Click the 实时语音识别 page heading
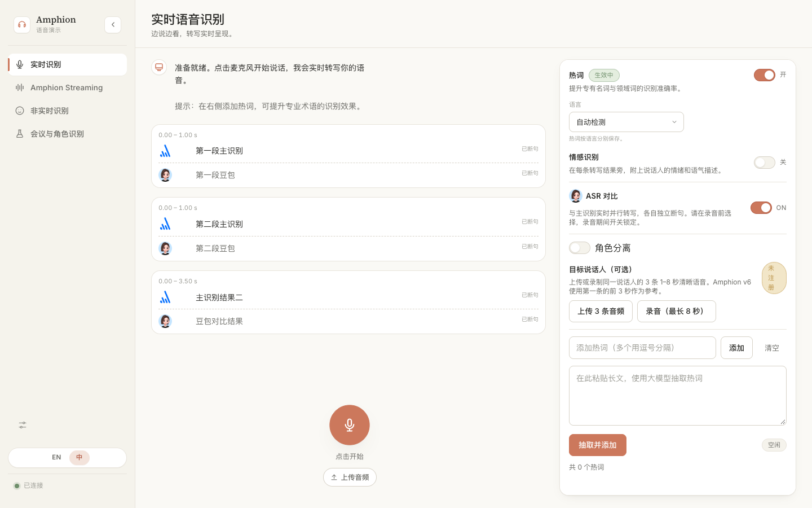Image resolution: width=812 pixels, height=508 pixels. coord(188,19)
